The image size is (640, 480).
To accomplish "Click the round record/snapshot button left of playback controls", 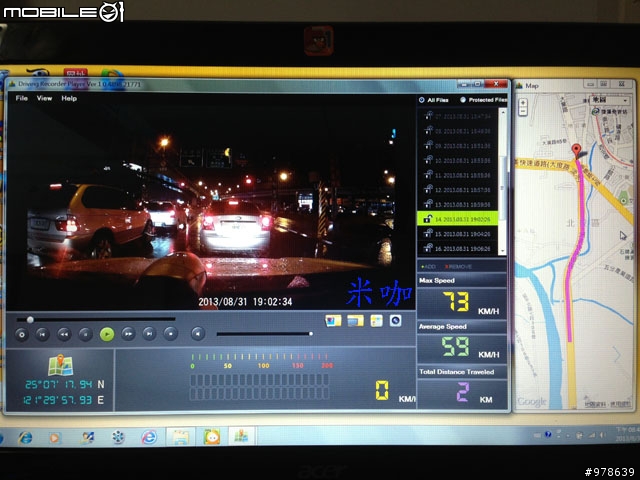I will click(x=22, y=335).
